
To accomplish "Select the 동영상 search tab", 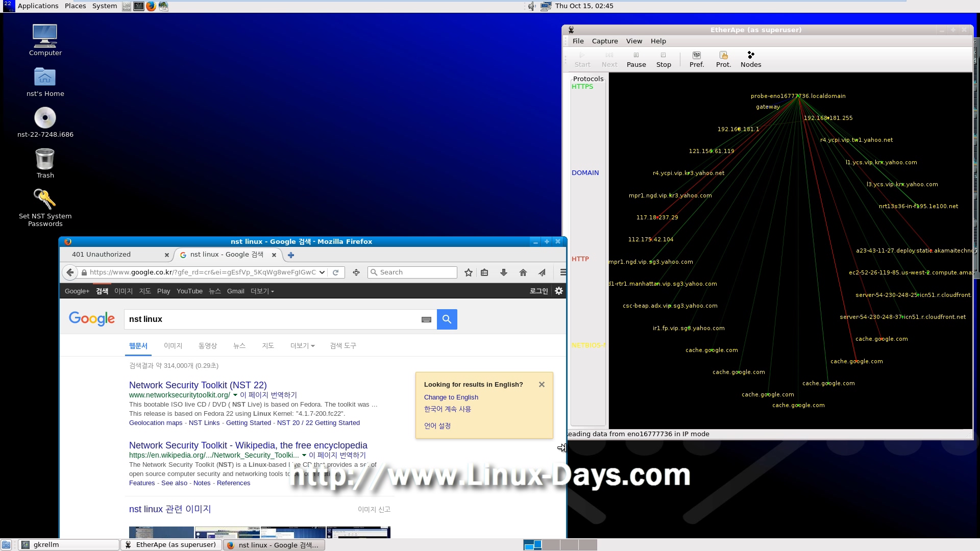I will coord(208,346).
